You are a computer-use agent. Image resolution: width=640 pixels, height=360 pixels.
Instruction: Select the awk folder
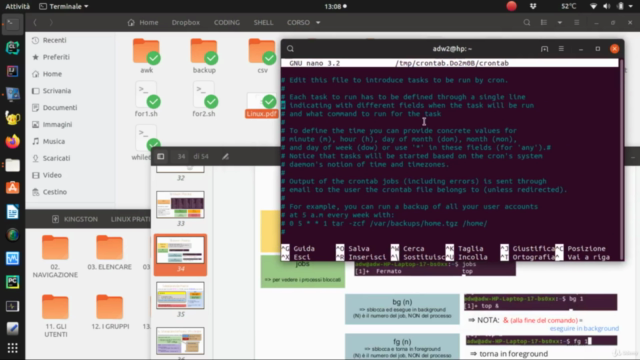(x=147, y=56)
